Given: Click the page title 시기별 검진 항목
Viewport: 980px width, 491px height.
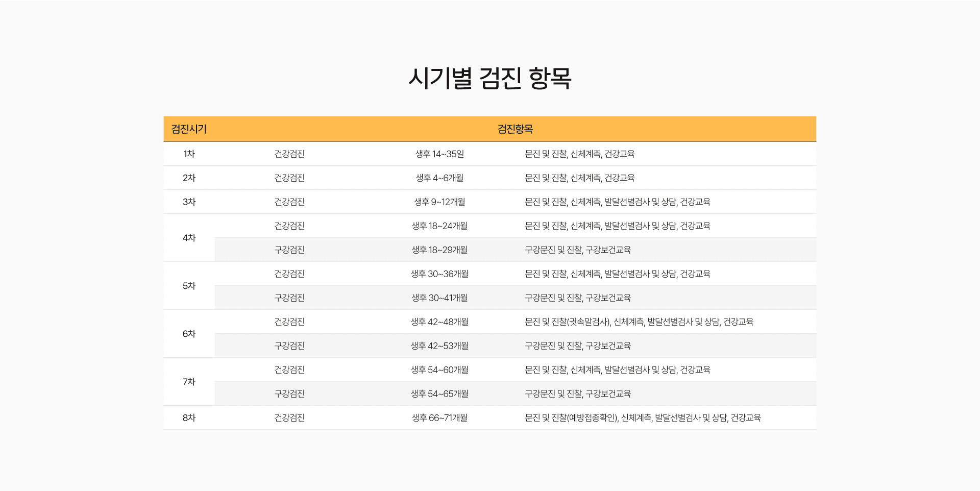Looking at the screenshot, I should click(490, 78).
